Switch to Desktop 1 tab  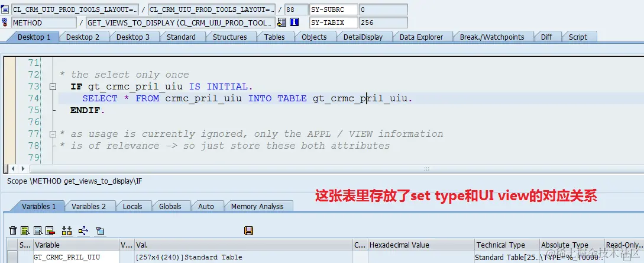34,37
